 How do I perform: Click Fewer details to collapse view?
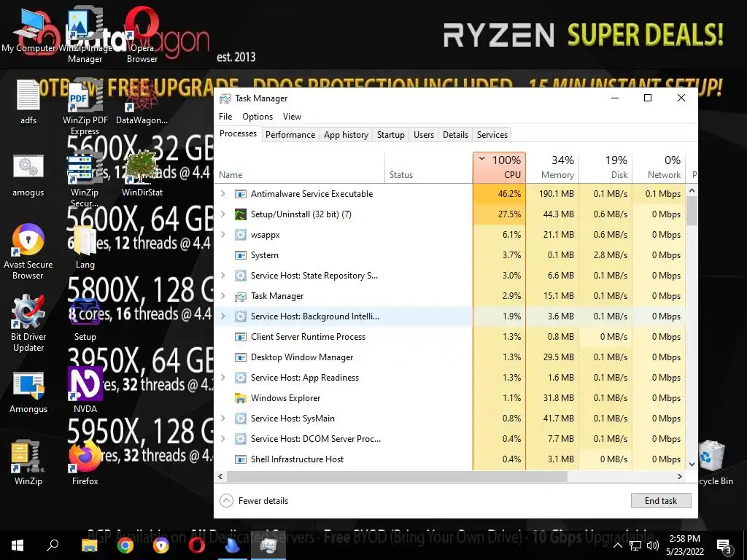[255, 500]
